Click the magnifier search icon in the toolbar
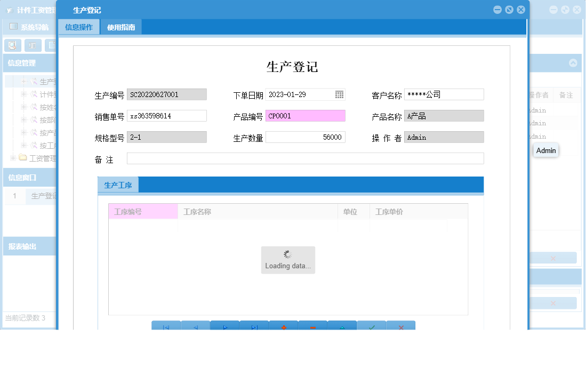The width and height of the screenshot is (586, 392). (x=12, y=45)
